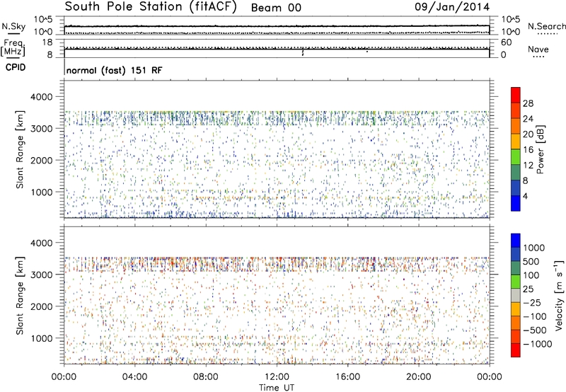Click the 12 dB value on Power colorbar
566x392 pixels.
tap(528, 166)
